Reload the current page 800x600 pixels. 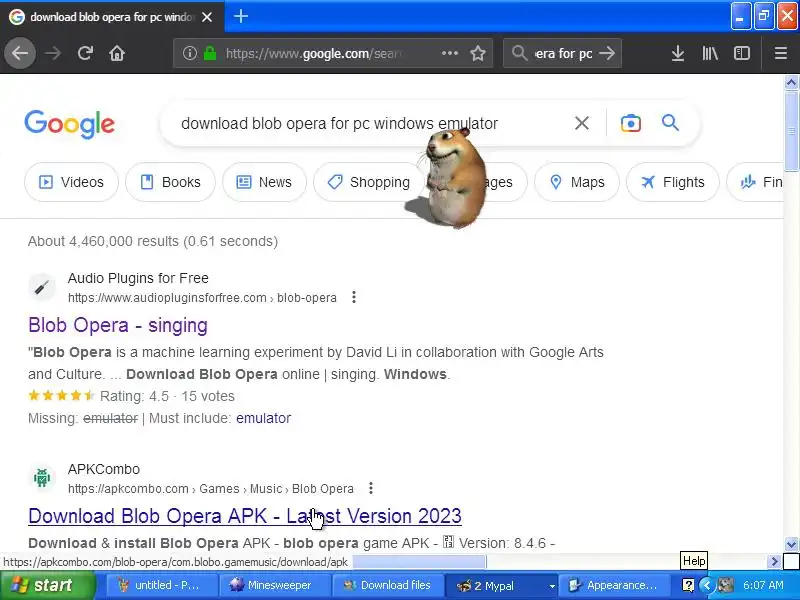[x=85, y=53]
